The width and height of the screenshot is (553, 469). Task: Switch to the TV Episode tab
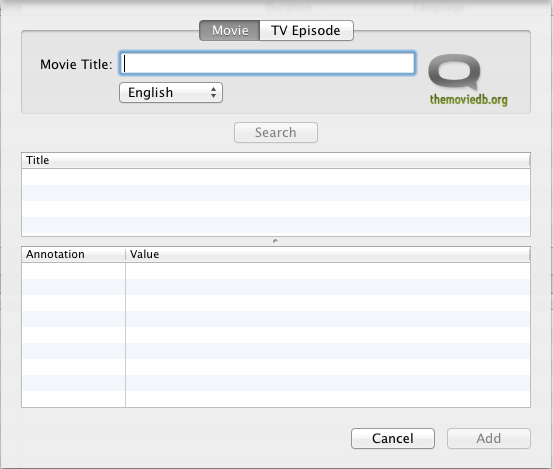point(306,30)
